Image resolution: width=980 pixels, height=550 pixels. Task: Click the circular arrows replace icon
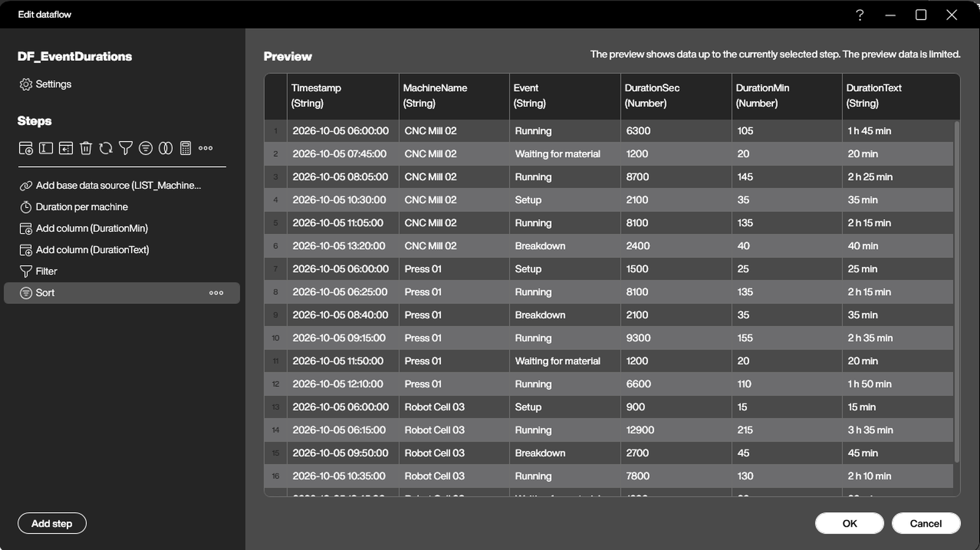(106, 148)
